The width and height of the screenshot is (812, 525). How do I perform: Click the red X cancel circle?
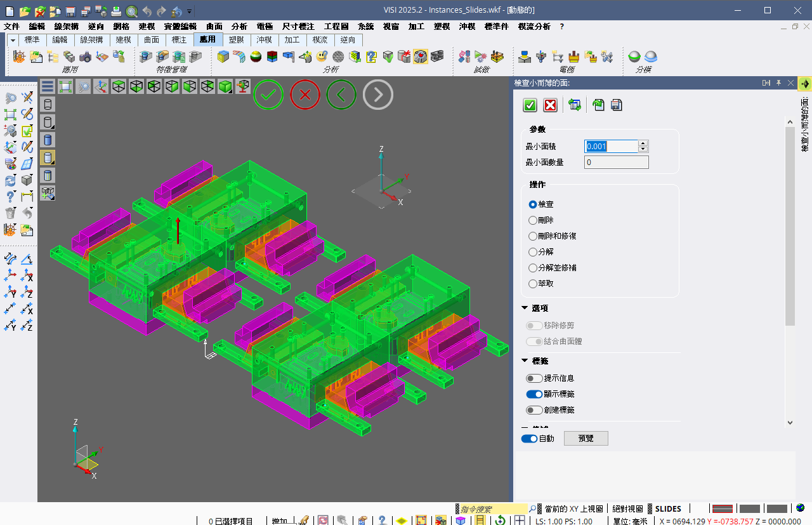pos(305,95)
